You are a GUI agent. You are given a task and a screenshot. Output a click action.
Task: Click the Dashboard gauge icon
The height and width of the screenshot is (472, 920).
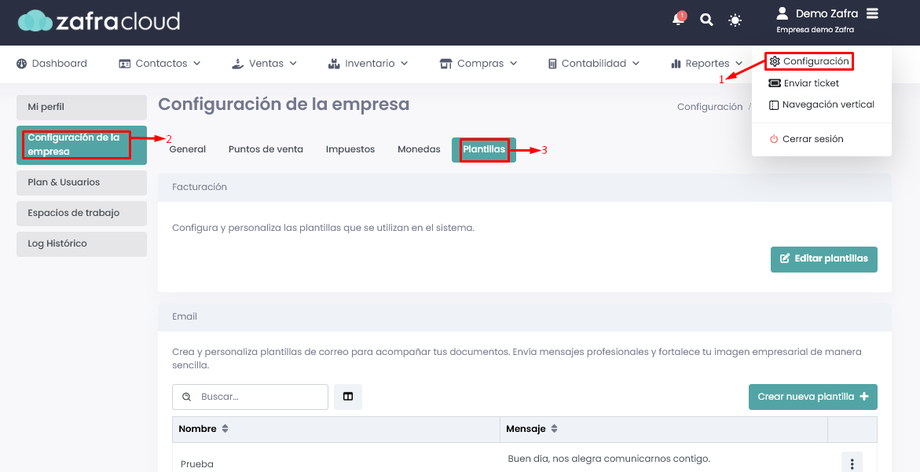tap(22, 63)
